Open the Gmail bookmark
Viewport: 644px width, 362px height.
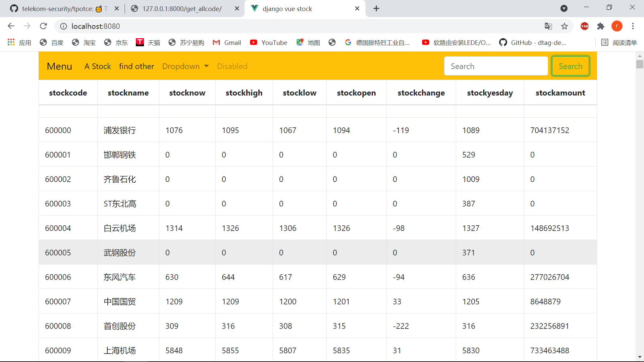tap(227, 43)
